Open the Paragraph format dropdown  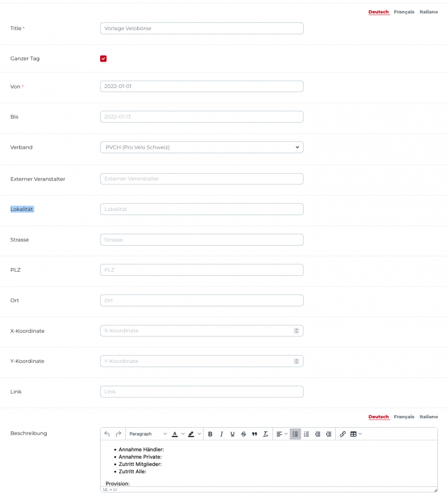[x=148, y=434]
